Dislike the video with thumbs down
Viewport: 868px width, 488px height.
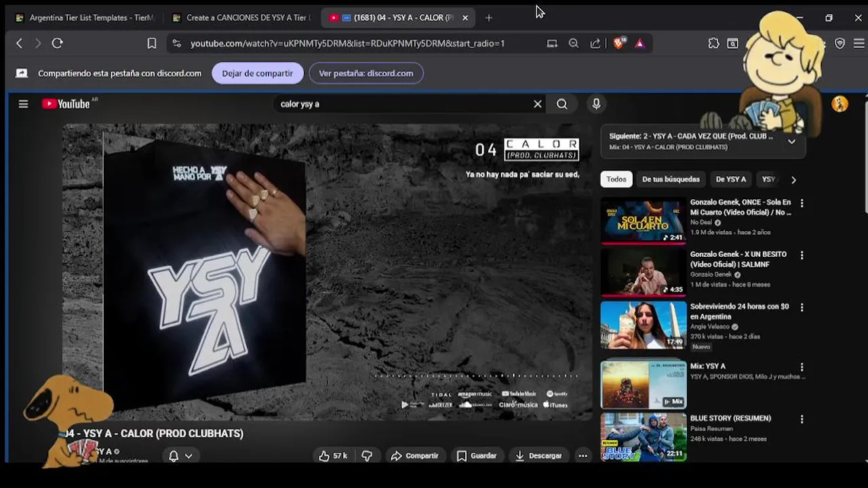coord(367,455)
